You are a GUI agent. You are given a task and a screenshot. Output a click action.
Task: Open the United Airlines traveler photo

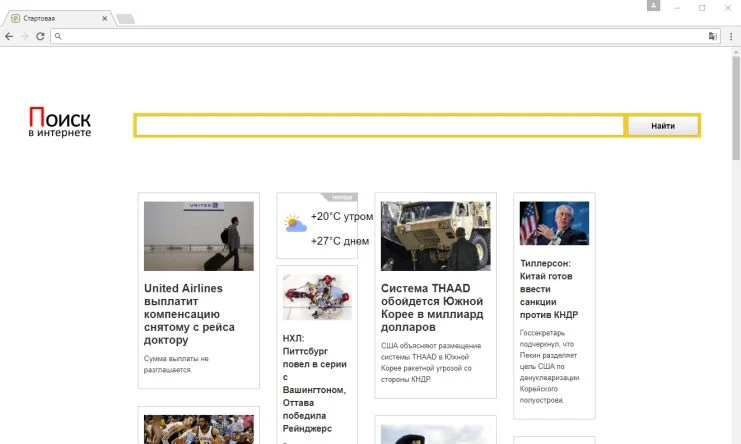click(198, 236)
